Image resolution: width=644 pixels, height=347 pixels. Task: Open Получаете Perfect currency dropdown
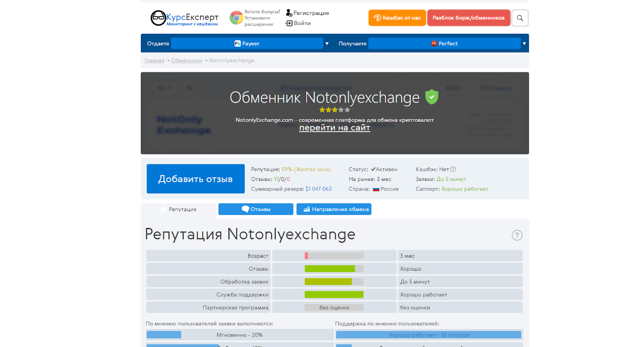pos(444,43)
